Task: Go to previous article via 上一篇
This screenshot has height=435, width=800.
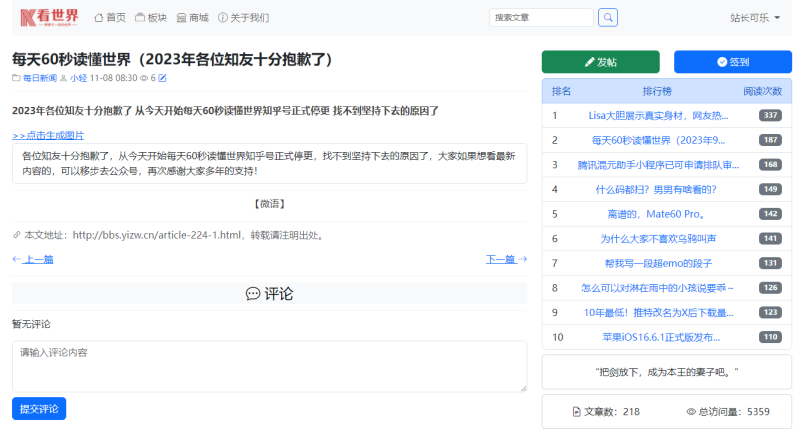Action: coord(33,259)
